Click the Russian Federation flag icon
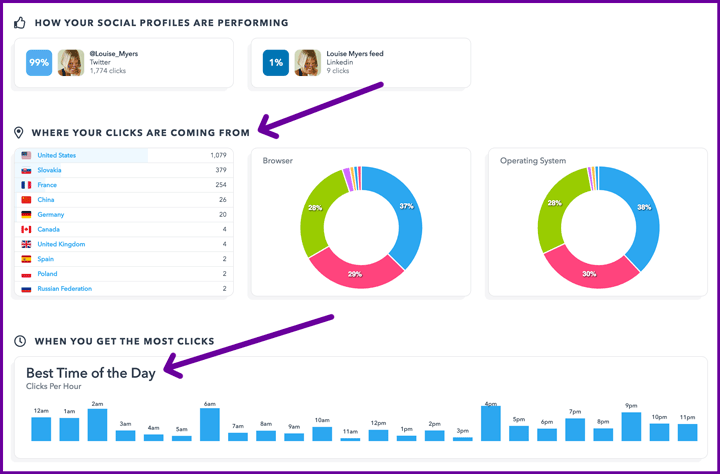 pos(26,289)
